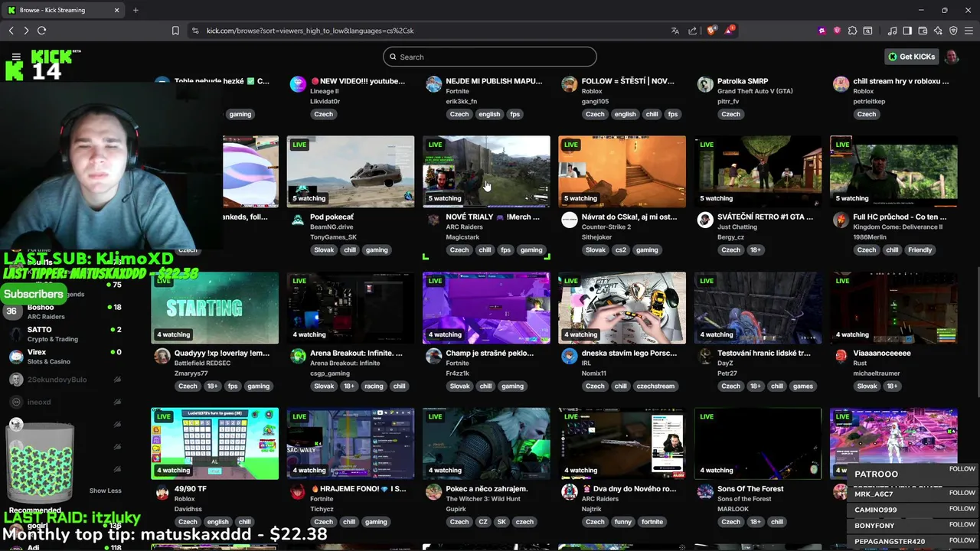Open Brave playlist music-note icon
The width and height of the screenshot is (980, 551).
point(892,31)
